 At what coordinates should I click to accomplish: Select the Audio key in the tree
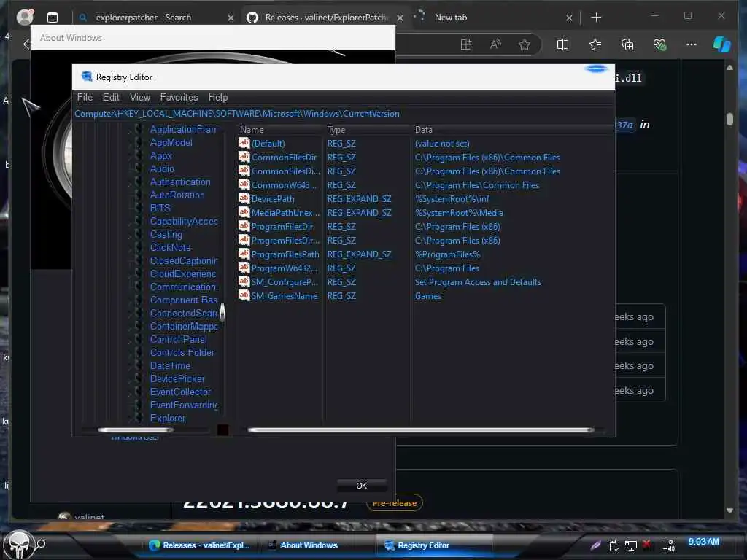tap(162, 168)
